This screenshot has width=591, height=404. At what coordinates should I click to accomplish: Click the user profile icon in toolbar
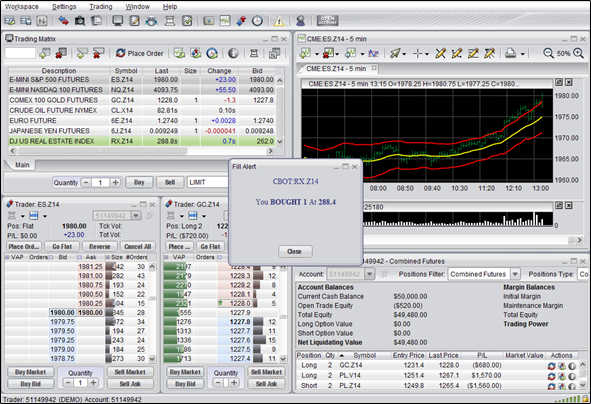(x=300, y=21)
